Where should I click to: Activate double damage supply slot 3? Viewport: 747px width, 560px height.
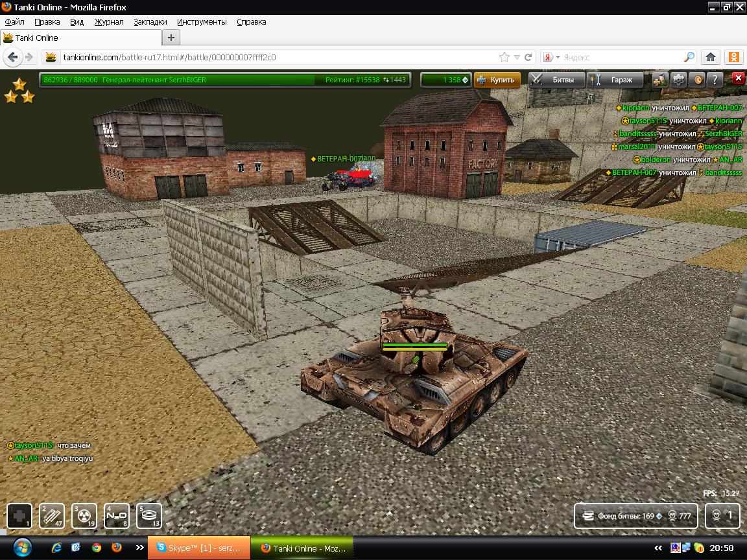[84, 516]
